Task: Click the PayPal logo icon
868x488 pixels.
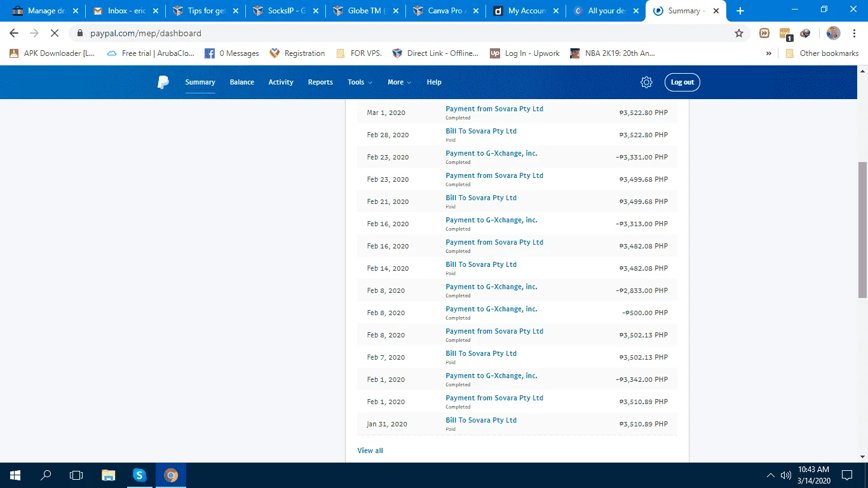Action: click(x=163, y=82)
